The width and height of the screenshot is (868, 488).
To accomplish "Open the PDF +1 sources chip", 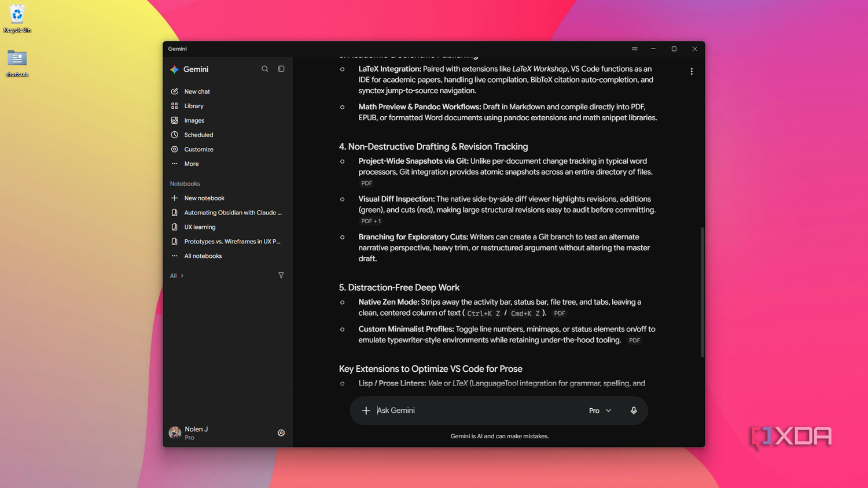I will (x=371, y=221).
